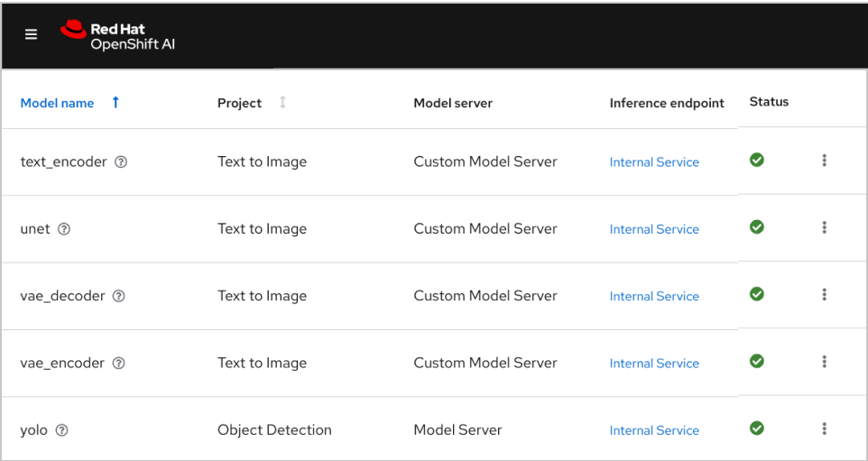Open the hamburger navigation menu
The height and width of the screenshot is (461, 868).
(31, 34)
